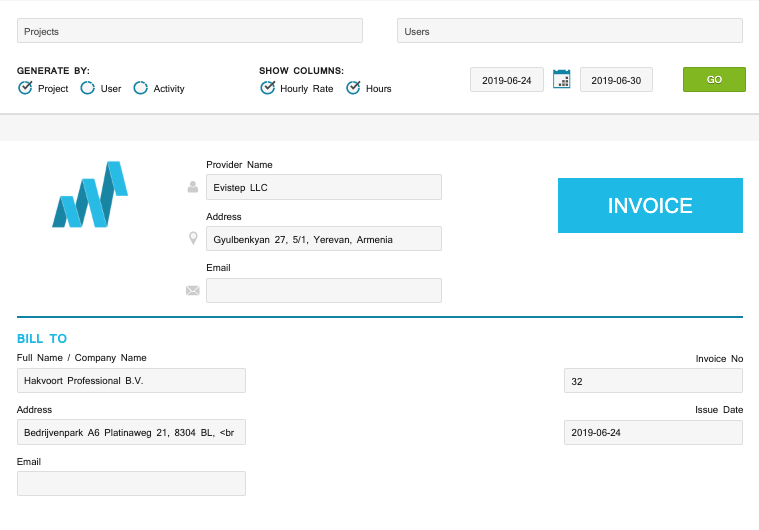
Task: Select the User generate-by option
Action: (88, 88)
